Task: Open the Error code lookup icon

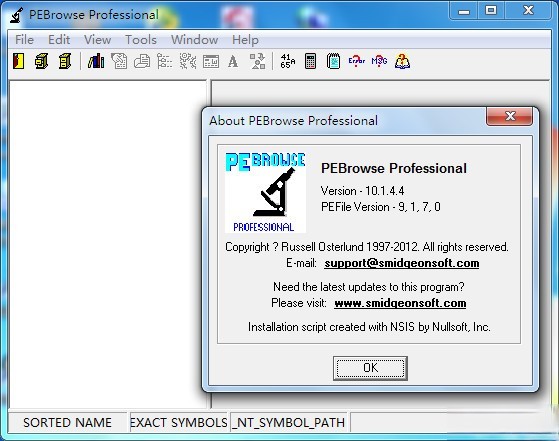Action: [x=357, y=61]
